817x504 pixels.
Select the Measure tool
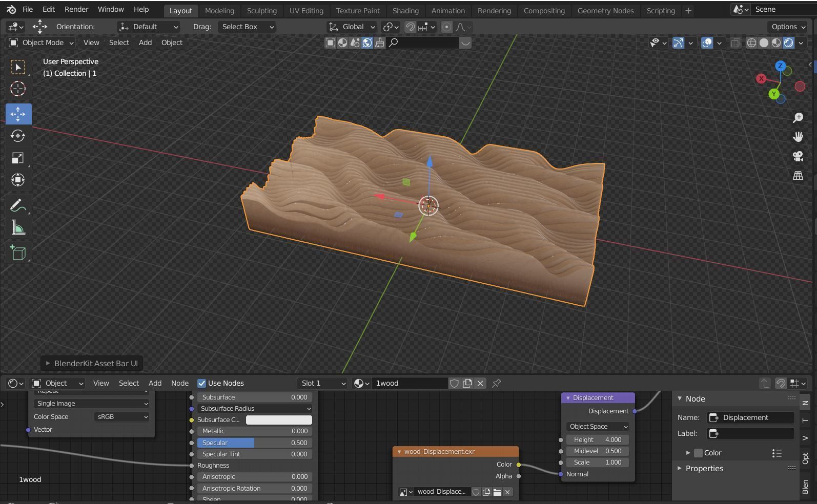pyautogui.click(x=18, y=227)
